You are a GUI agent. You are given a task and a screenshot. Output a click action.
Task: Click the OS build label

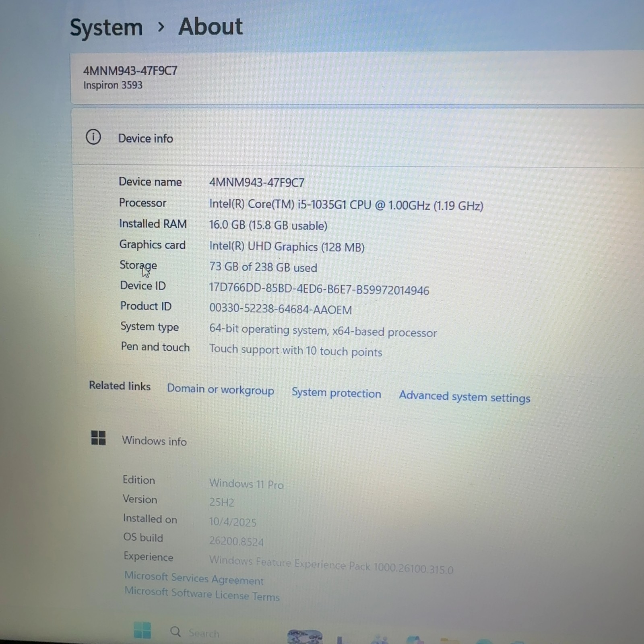tap(143, 537)
